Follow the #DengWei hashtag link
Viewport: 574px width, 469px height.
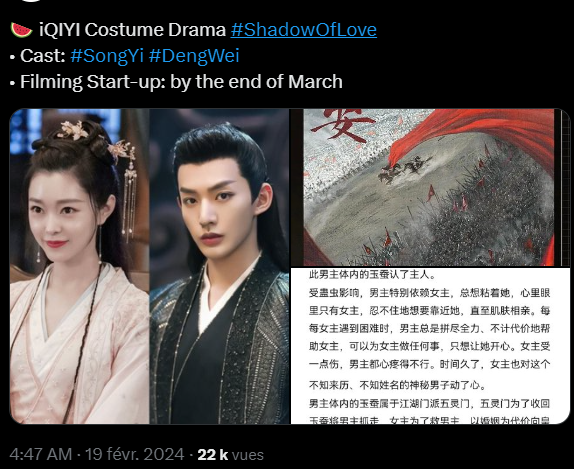(194, 56)
